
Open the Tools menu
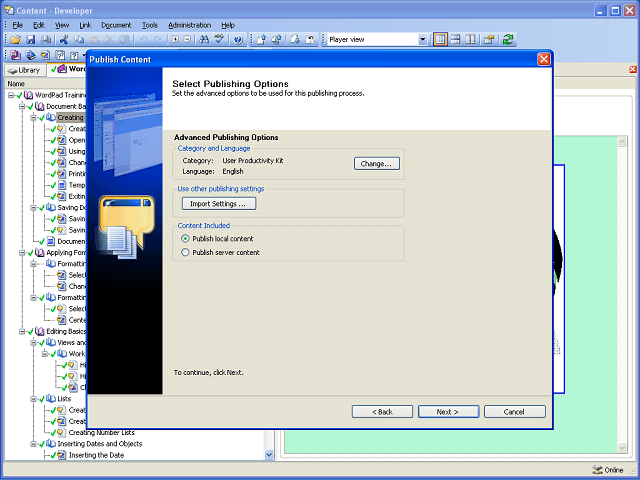pyautogui.click(x=150, y=25)
